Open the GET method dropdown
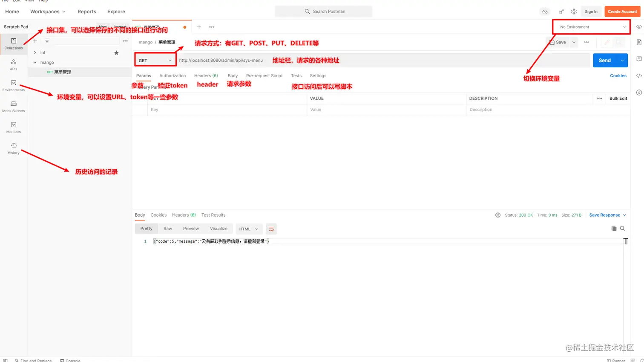This screenshot has height=362, width=644. [155, 61]
